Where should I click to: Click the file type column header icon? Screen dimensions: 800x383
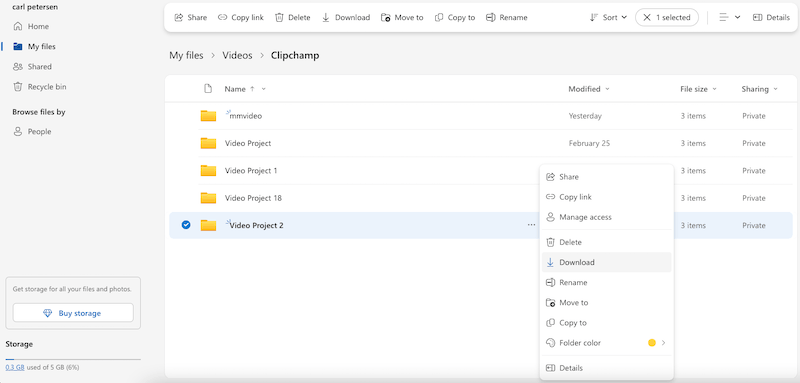[208, 89]
